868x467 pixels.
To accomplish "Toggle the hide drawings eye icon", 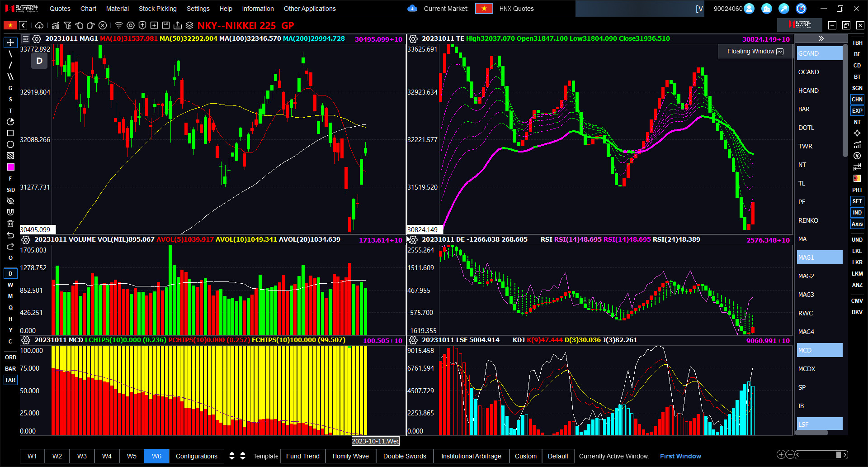I will (x=10, y=201).
